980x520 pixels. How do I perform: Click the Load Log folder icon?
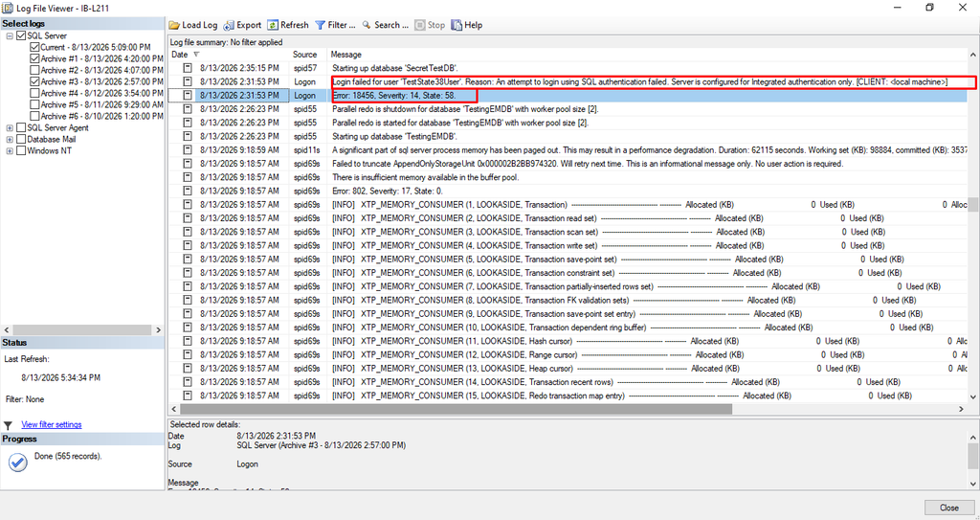pyautogui.click(x=174, y=25)
